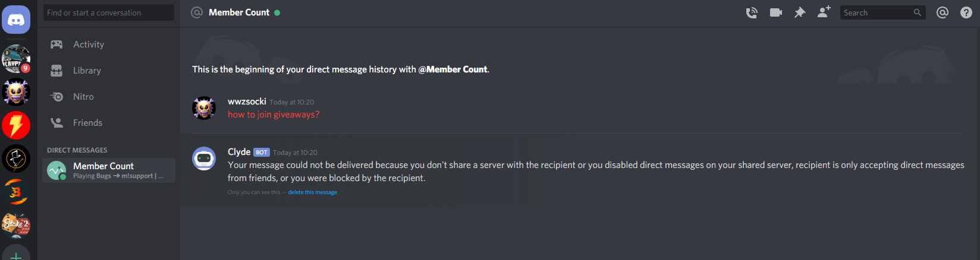Open the help question mark icon
This screenshot has width=980, height=260.
coord(966,12)
